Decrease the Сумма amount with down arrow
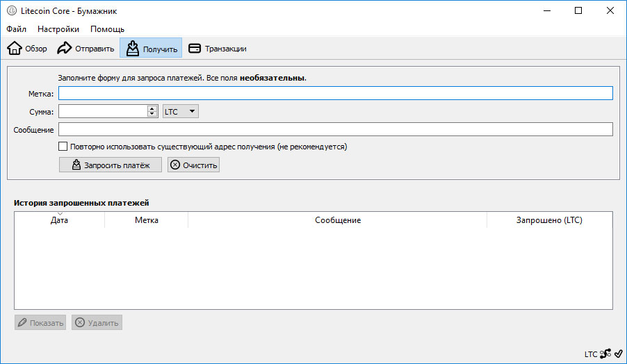627x364 pixels. (x=152, y=115)
